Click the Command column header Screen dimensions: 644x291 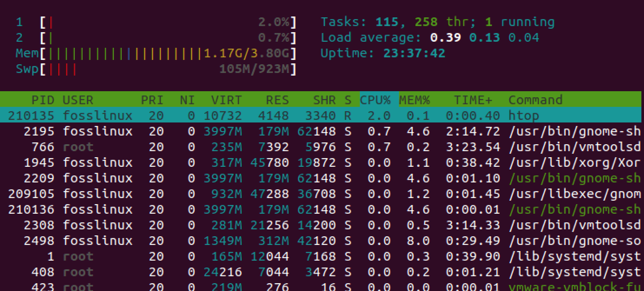click(x=535, y=99)
